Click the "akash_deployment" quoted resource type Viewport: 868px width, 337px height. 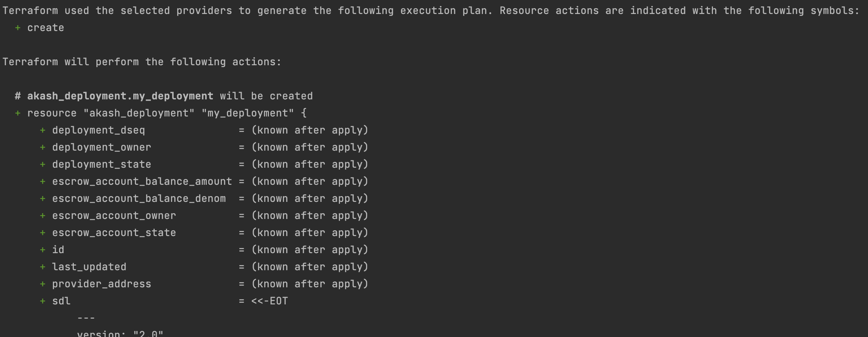(x=139, y=113)
